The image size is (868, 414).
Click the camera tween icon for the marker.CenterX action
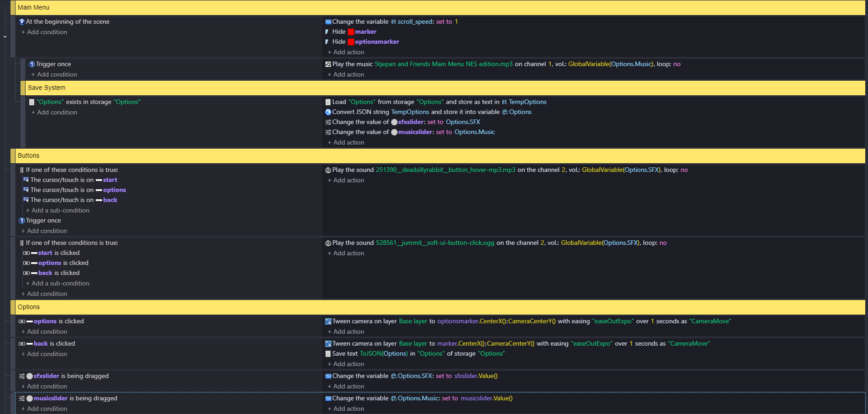(x=328, y=344)
